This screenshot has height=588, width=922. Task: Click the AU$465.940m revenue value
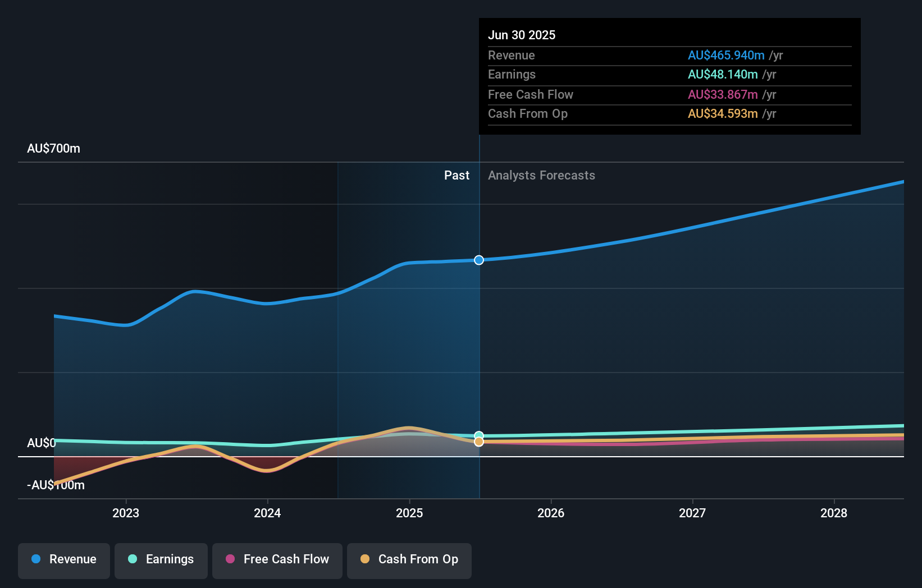coord(726,56)
